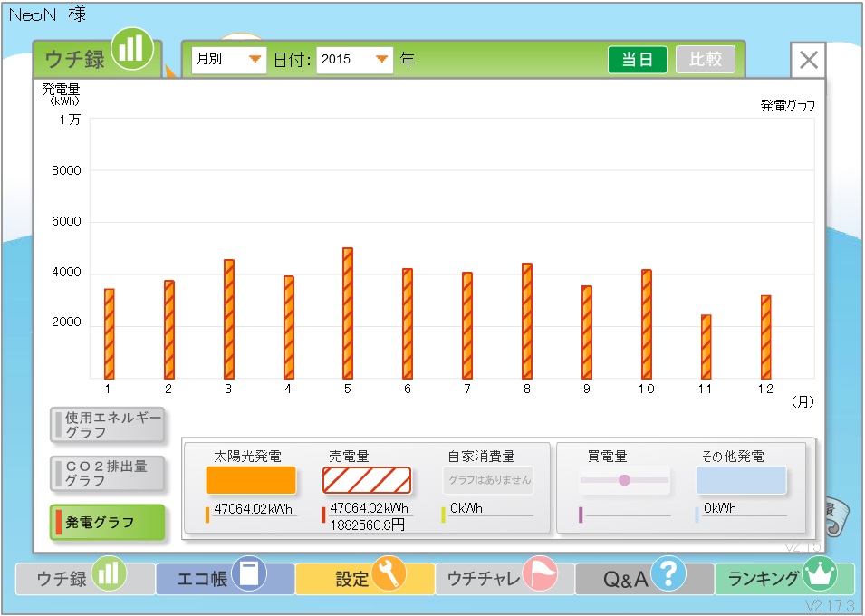The image size is (865, 616).
Task: Click the August bar in the chart
Action: pos(527,322)
